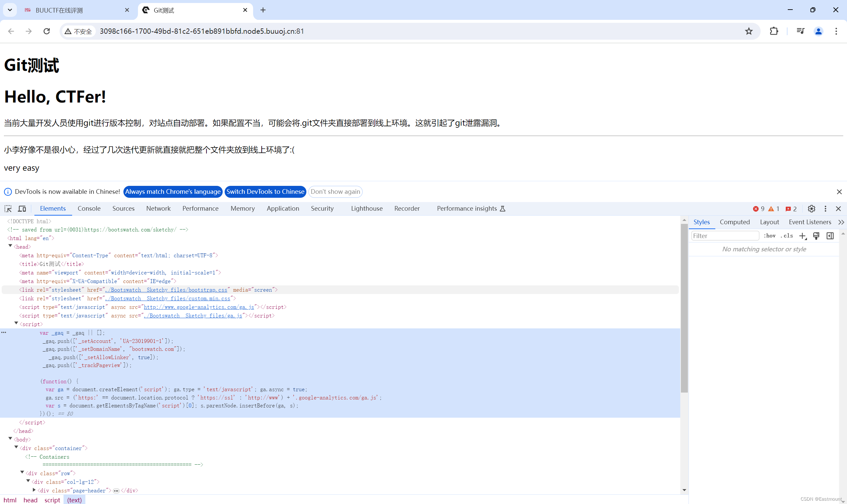Click the address bar URL
The width and height of the screenshot is (847, 504).
pos(201,31)
